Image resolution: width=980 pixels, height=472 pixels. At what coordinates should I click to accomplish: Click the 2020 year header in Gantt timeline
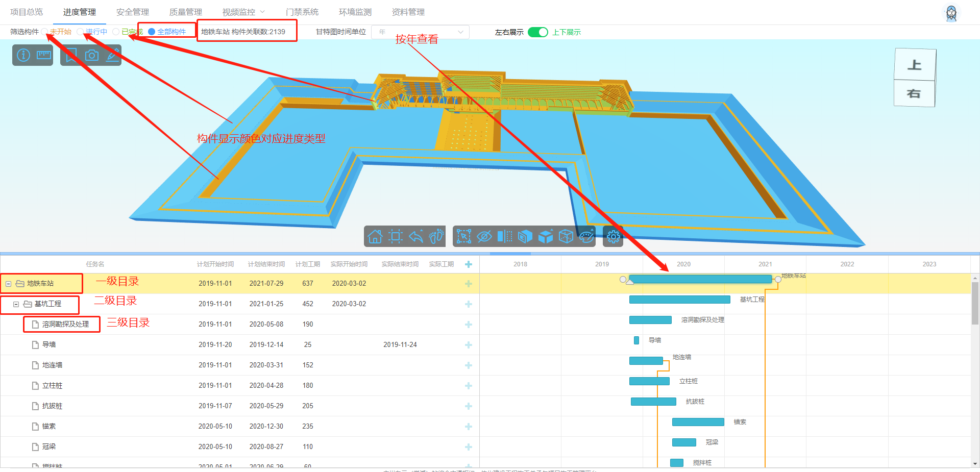click(683, 264)
